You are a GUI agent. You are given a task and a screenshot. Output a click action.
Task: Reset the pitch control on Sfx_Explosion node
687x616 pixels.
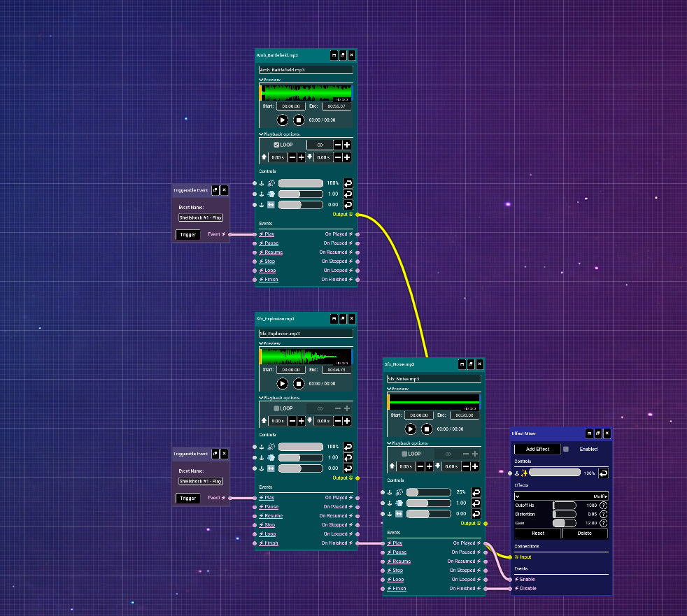coord(348,457)
